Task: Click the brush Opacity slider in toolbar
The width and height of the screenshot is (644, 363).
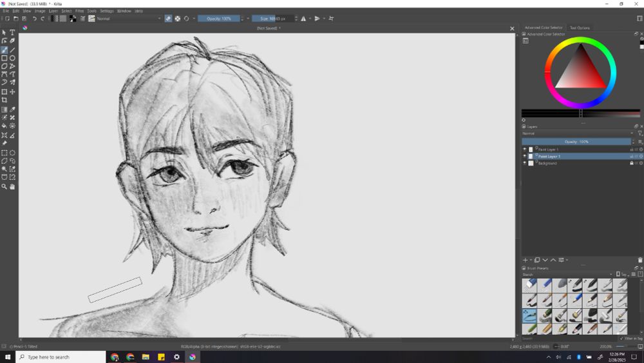Action: tap(219, 19)
